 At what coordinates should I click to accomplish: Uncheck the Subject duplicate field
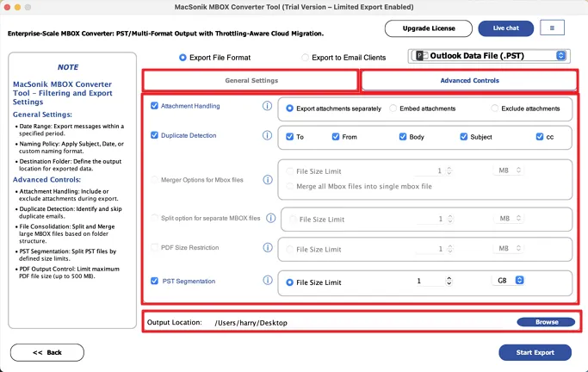click(464, 137)
